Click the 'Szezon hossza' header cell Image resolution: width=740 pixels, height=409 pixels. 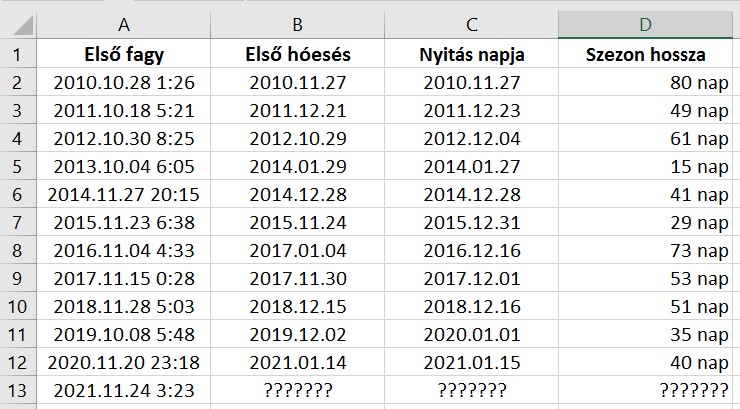pos(646,54)
